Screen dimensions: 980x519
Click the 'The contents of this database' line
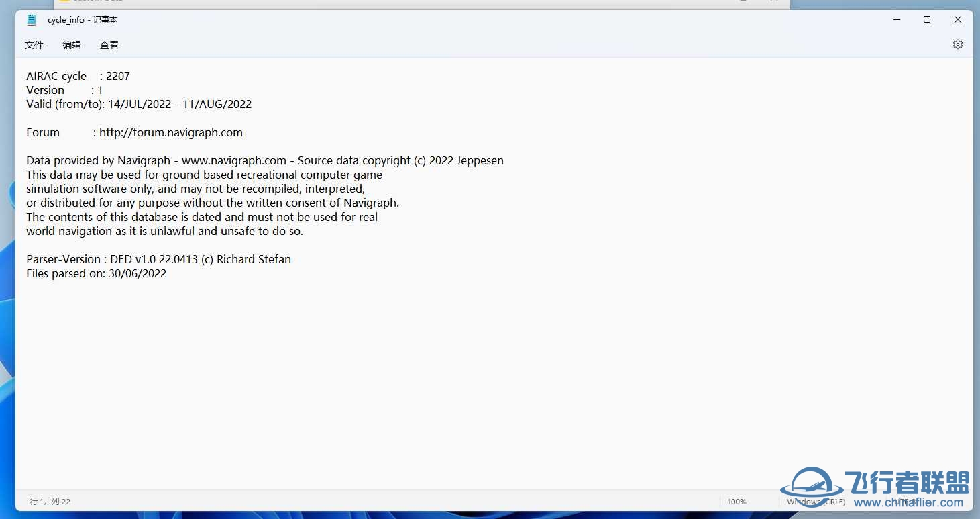(x=202, y=217)
